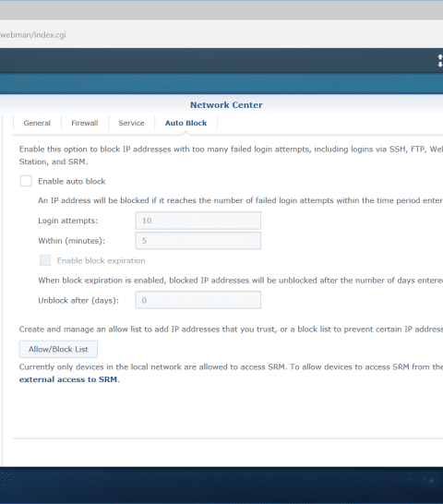
Task: Click the up/down arrows icon in top bar
Action: pos(440,61)
